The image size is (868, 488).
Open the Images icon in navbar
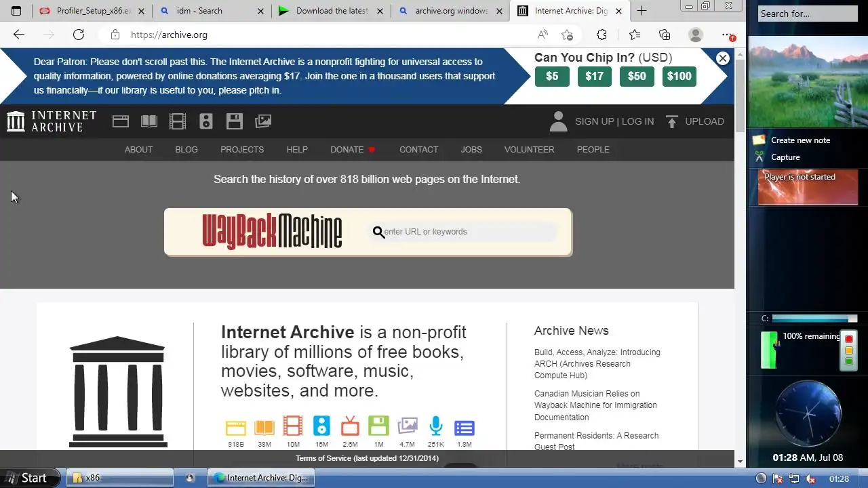click(x=263, y=121)
